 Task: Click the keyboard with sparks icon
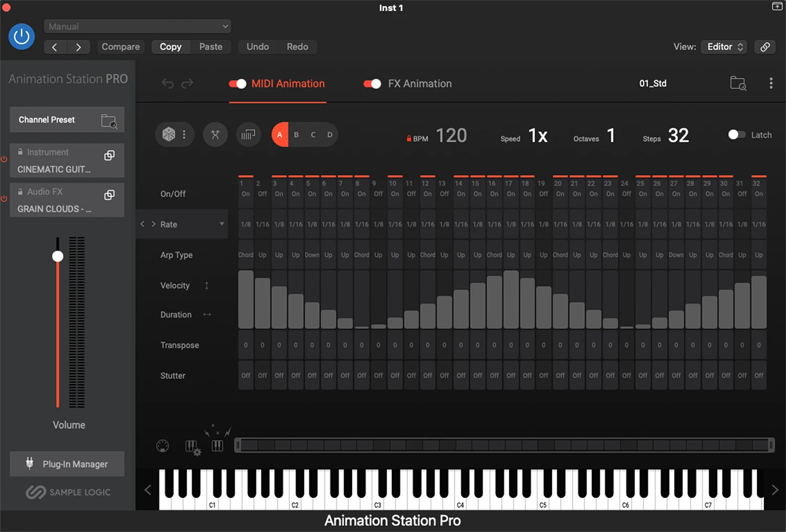(x=217, y=439)
